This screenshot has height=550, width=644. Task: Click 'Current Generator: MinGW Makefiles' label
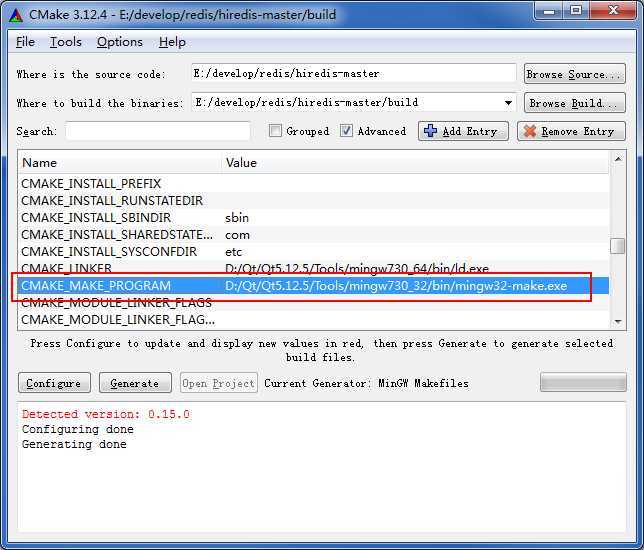(366, 383)
